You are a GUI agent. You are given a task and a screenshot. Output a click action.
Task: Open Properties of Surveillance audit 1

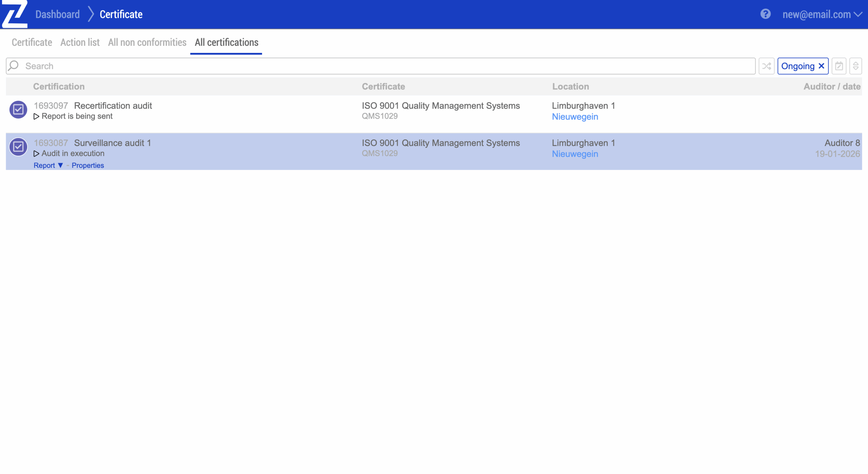88,165
